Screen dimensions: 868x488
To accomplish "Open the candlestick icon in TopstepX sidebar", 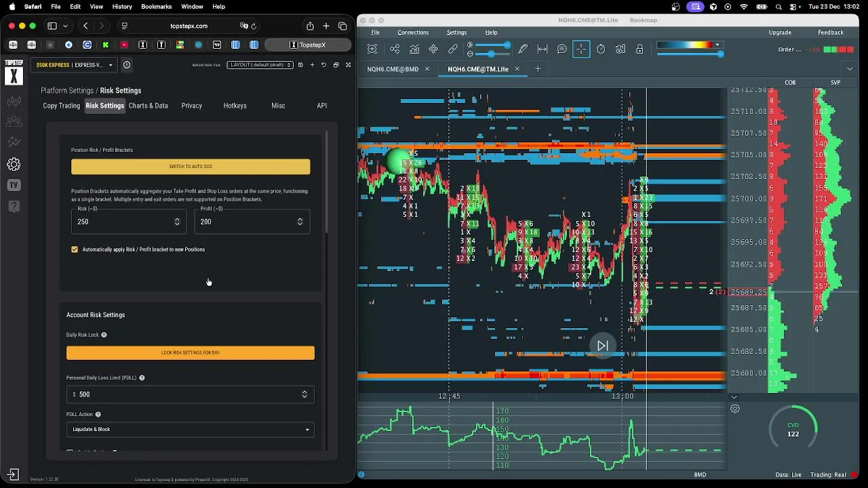I will pos(14,102).
